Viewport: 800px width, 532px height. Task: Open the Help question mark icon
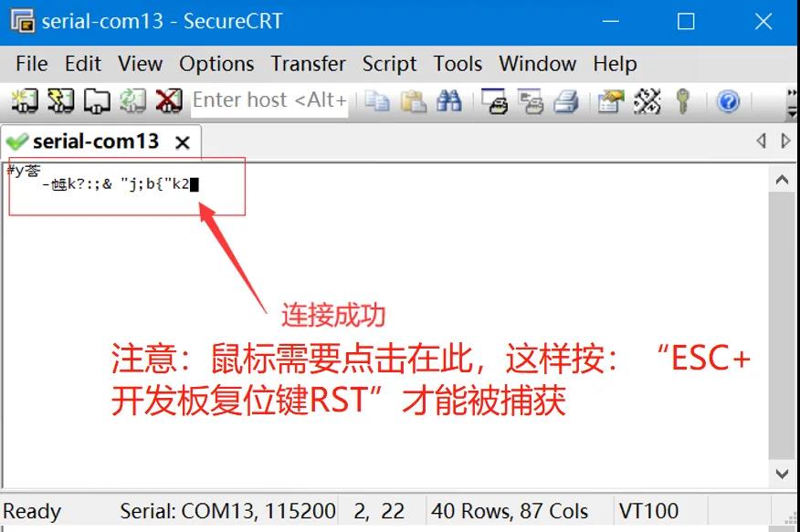tap(728, 101)
